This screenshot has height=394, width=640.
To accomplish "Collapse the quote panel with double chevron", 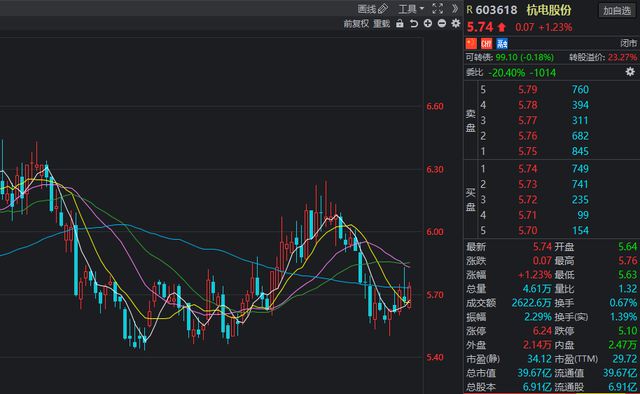I will (x=455, y=9).
